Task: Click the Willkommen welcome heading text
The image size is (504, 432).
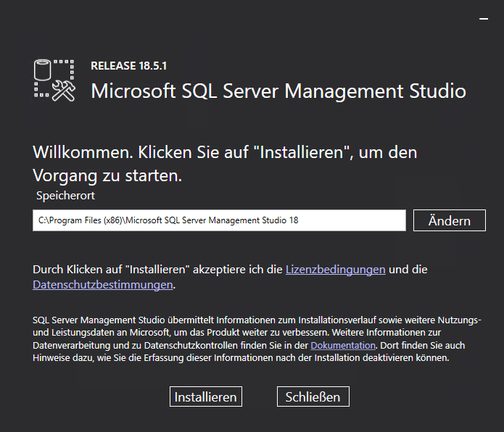Action: (x=225, y=153)
